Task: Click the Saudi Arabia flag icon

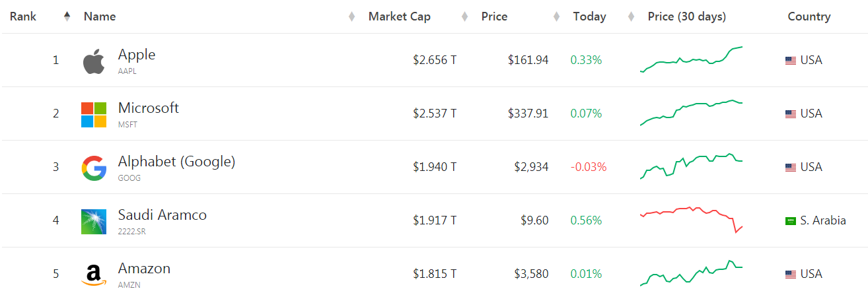Action: (x=790, y=221)
